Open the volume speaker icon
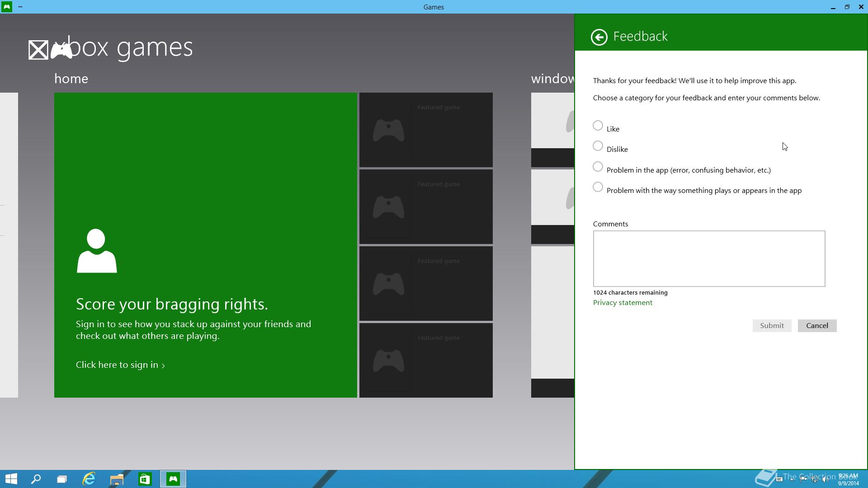This screenshot has width=868, height=488. (826, 479)
